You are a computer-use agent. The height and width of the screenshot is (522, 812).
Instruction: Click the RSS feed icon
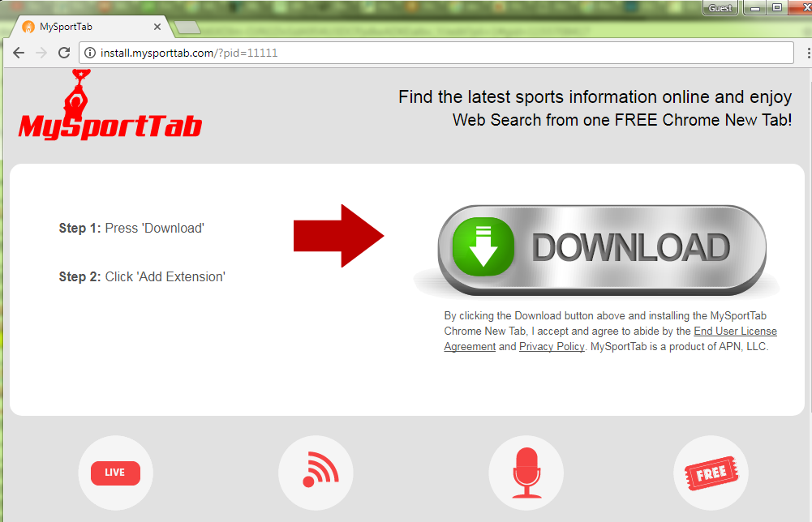coord(316,473)
